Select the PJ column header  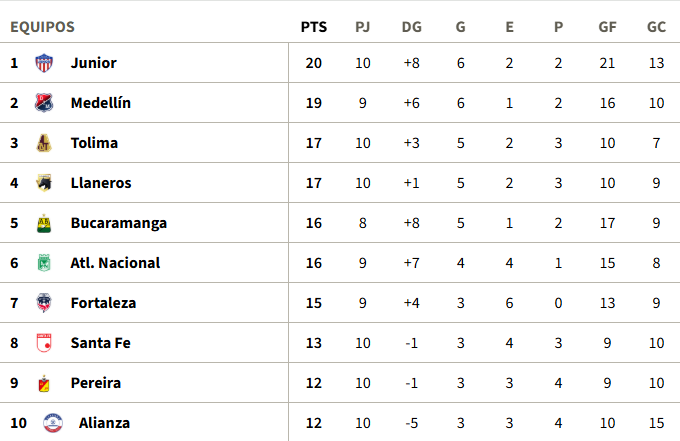point(363,27)
